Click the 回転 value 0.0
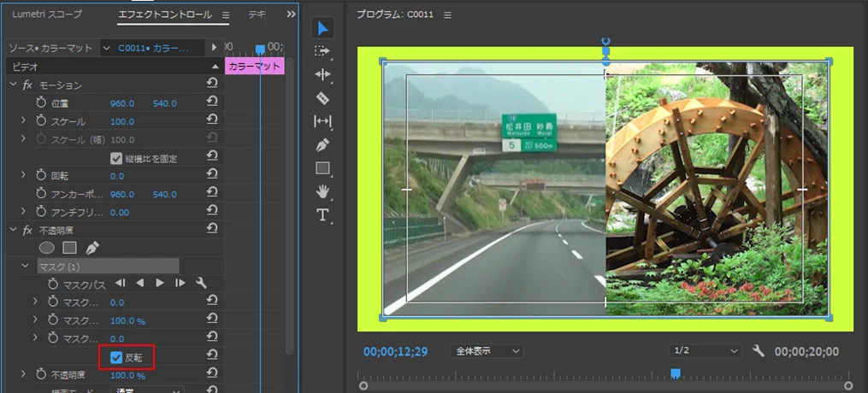Screen dimensions: 868x393 117,176
